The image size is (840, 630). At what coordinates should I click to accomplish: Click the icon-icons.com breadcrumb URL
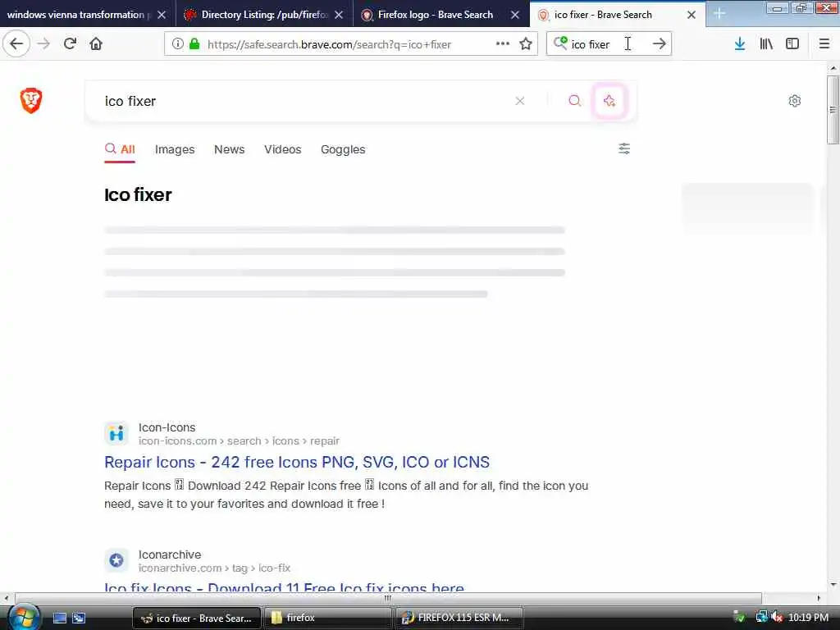(x=239, y=441)
